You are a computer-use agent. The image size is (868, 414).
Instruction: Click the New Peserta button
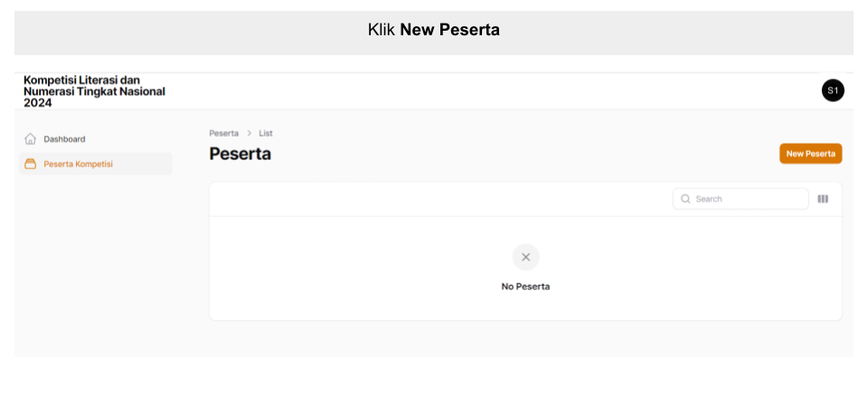tap(810, 154)
